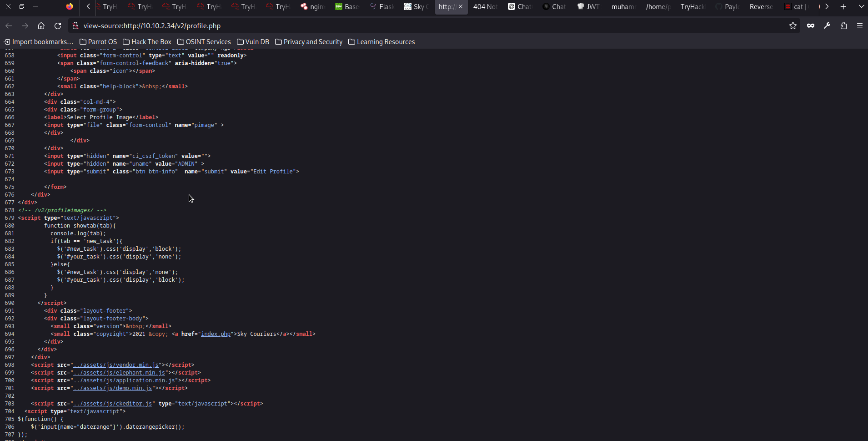Image resolution: width=868 pixels, height=441 pixels.
Task: Open the Learning Resources bookmark folder
Action: (381, 42)
